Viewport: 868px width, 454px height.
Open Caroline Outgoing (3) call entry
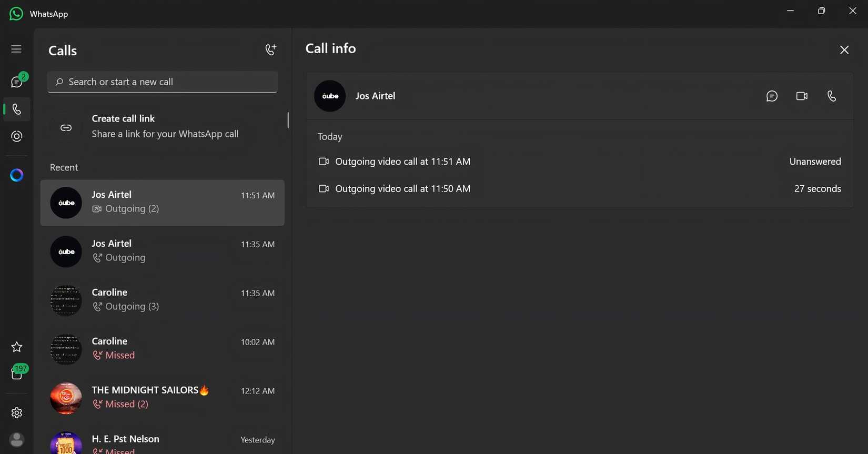(x=163, y=300)
